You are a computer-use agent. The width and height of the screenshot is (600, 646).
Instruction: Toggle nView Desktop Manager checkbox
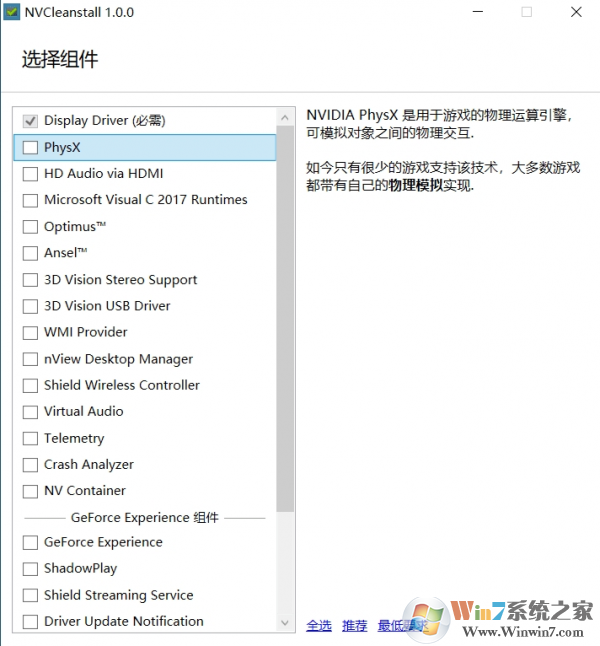[30, 359]
